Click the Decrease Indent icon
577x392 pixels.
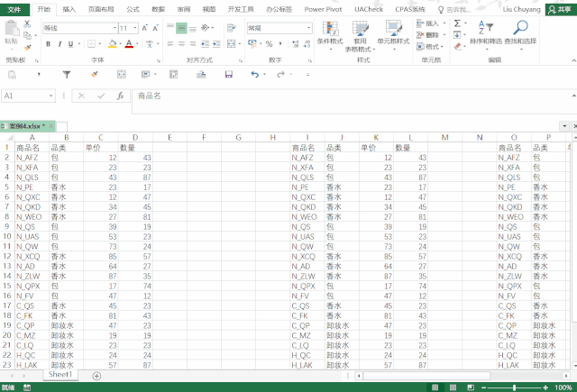coord(205,44)
